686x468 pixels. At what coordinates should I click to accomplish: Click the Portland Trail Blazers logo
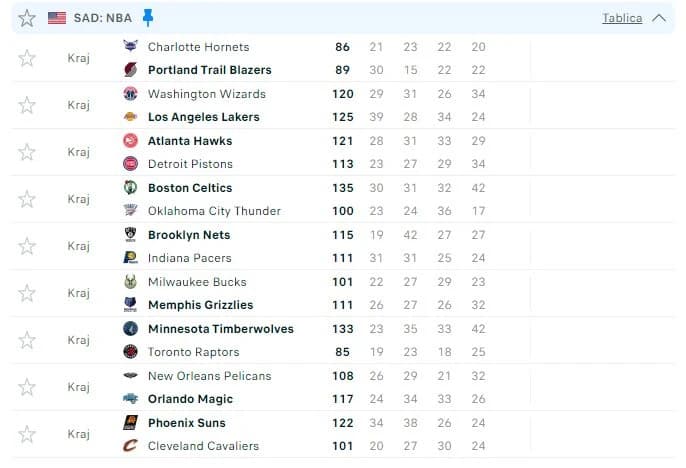tap(130, 70)
